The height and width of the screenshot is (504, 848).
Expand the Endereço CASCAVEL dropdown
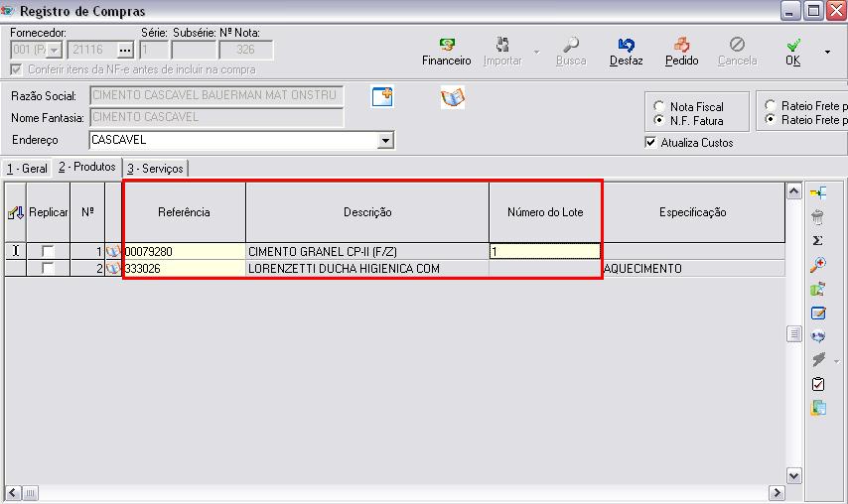[x=385, y=141]
